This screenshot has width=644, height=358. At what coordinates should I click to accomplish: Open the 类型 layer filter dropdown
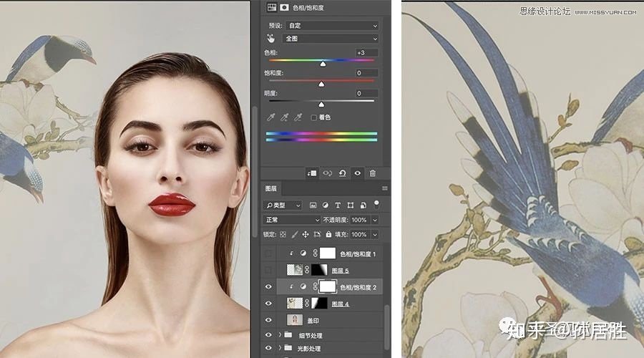(x=283, y=205)
